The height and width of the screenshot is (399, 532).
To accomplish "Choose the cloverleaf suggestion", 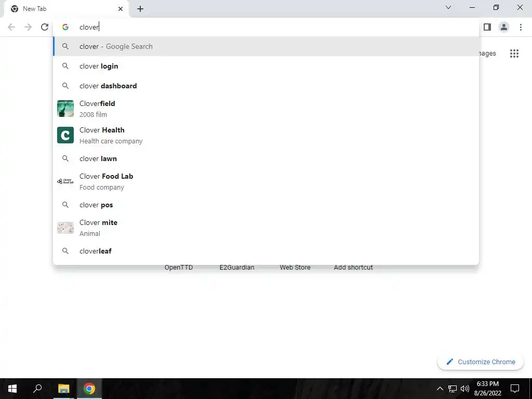I will (266, 251).
